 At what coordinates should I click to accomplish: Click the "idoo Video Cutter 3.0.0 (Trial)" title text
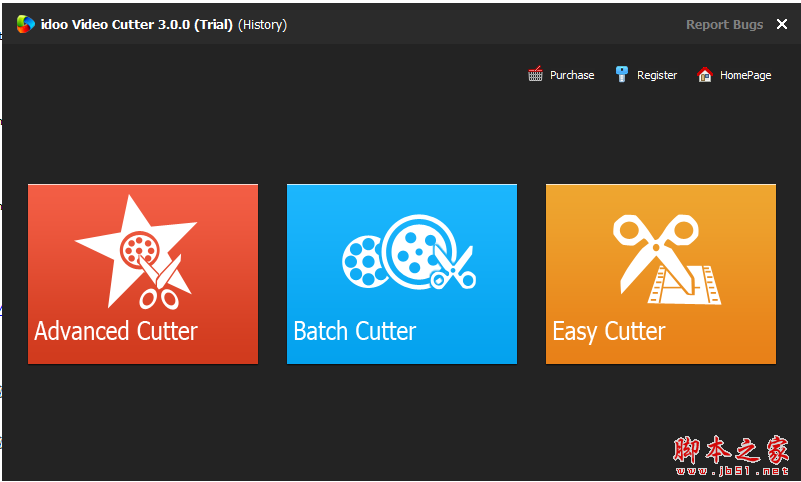click(137, 25)
